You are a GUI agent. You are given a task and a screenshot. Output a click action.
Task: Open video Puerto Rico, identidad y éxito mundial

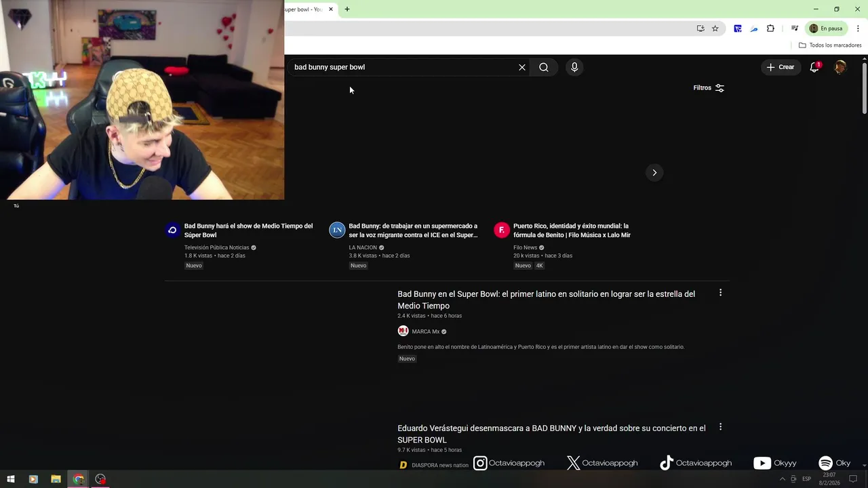tap(572, 230)
